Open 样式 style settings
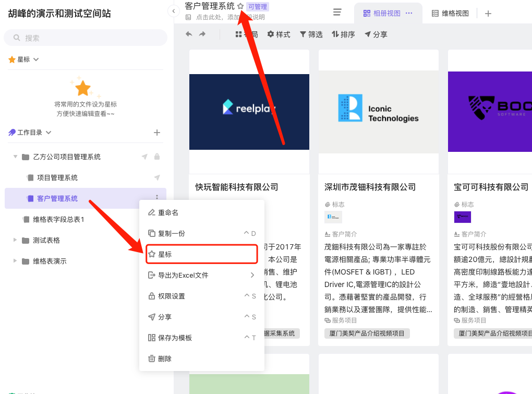The width and height of the screenshot is (532, 394). pos(279,34)
